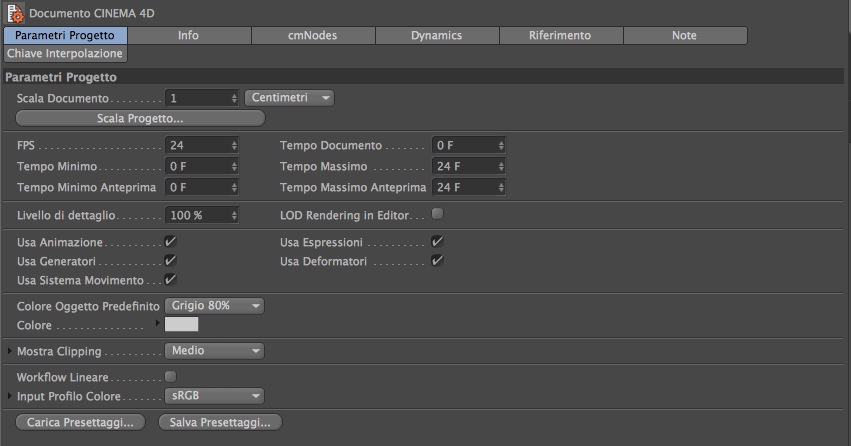This screenshot has width=851, height=446.
Task: Click the CINEMA 4D document icon
Action: [x=15, y=13]
